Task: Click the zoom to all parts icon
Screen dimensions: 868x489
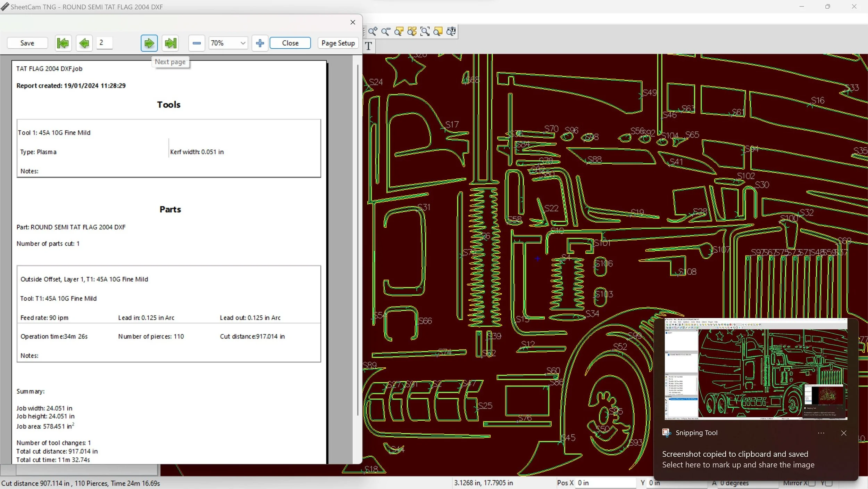Action: 412,32
